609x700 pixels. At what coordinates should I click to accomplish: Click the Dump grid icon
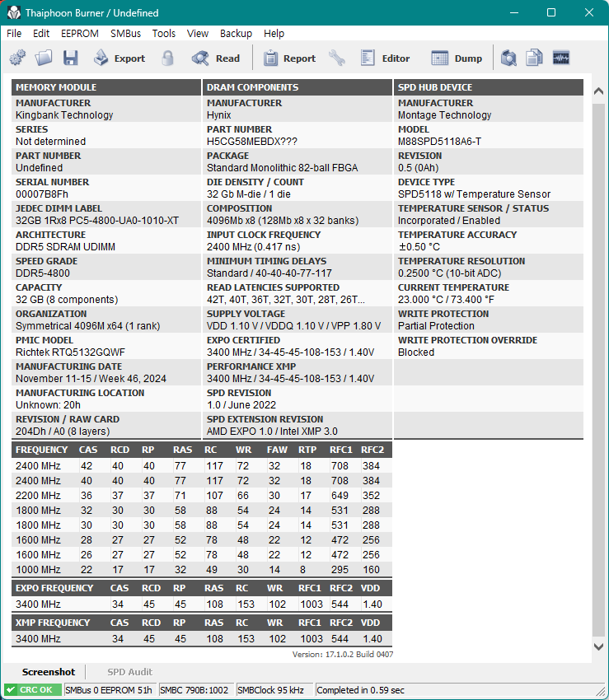click(440, 58)
